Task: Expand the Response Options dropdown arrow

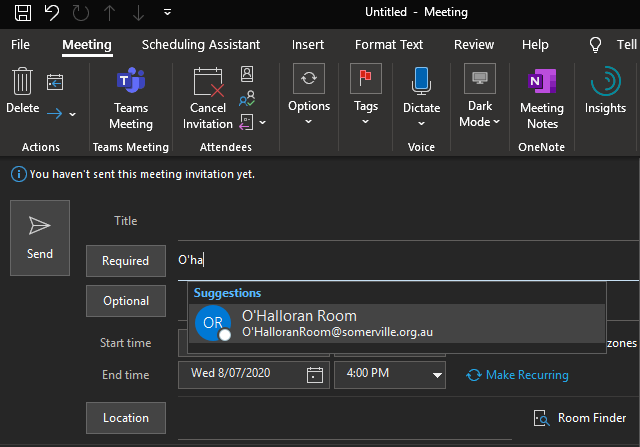Action: click(262, 122)
